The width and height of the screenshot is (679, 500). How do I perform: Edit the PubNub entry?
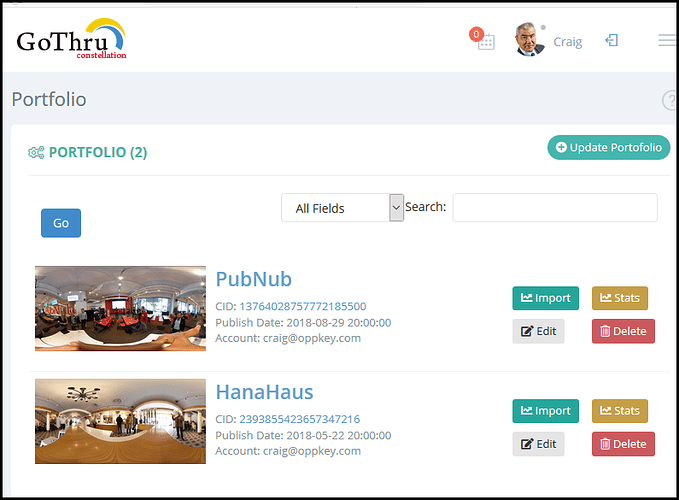tap(538, 331)
